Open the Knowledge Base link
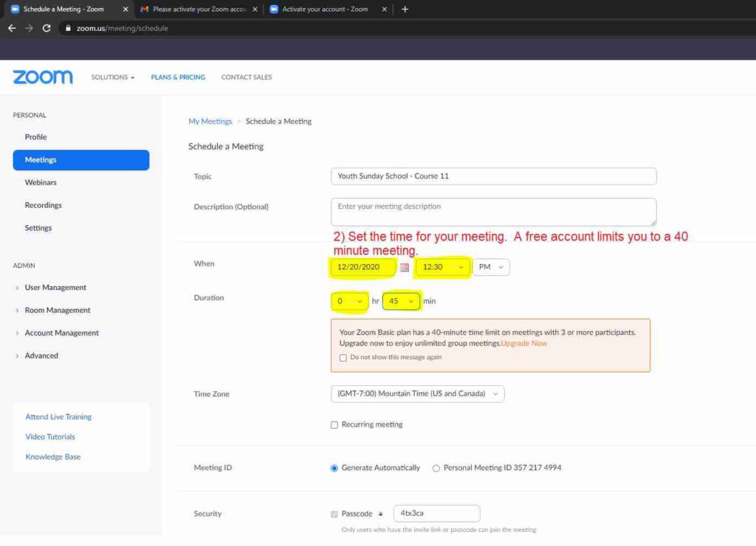This screenshot has height=546, width=756. (53, 457)
